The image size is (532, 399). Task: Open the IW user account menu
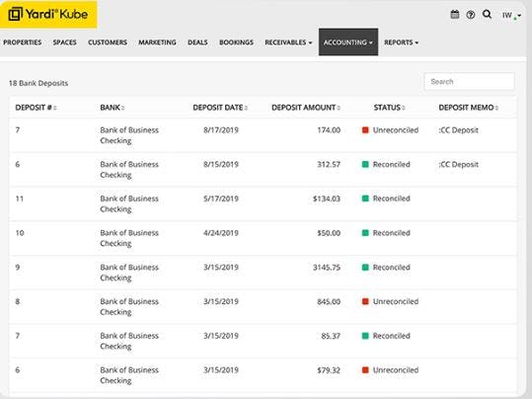(x=511, y=15)
